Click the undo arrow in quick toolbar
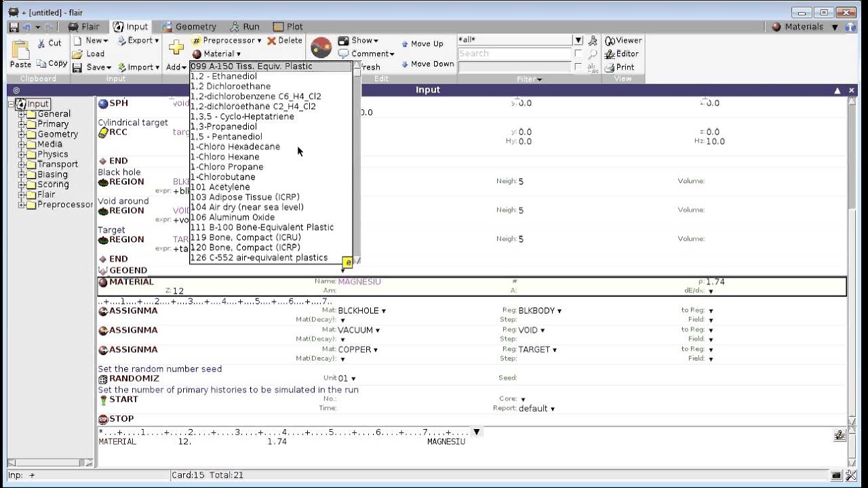 (27, 27)
